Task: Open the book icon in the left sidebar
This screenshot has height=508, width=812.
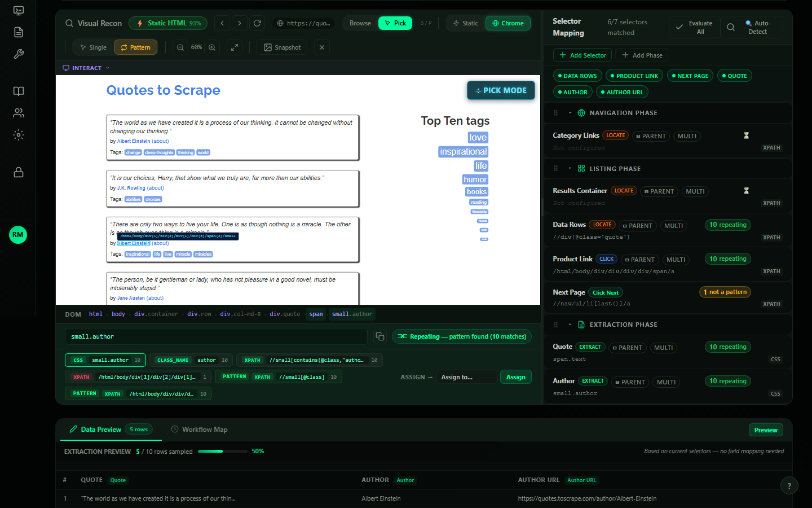Action: 19,91
